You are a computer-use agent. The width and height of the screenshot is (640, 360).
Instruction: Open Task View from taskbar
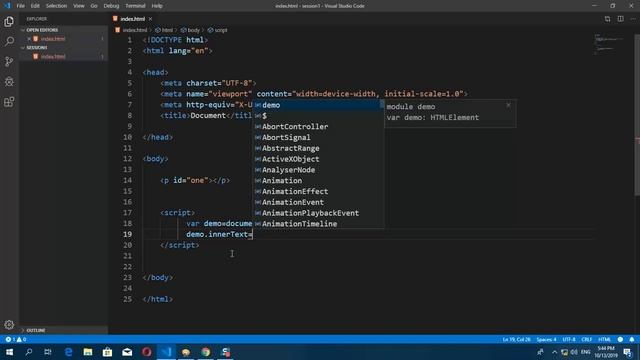point(48,352)
